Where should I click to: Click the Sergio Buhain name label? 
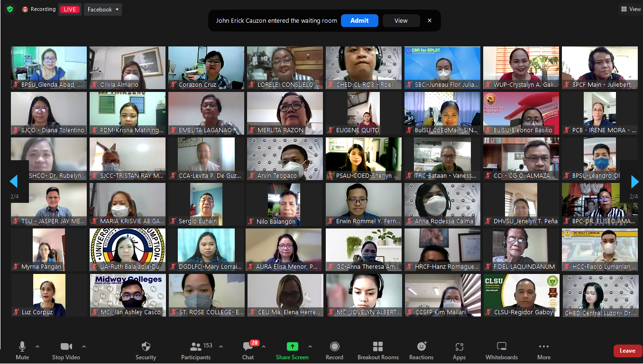coord(198,221)
